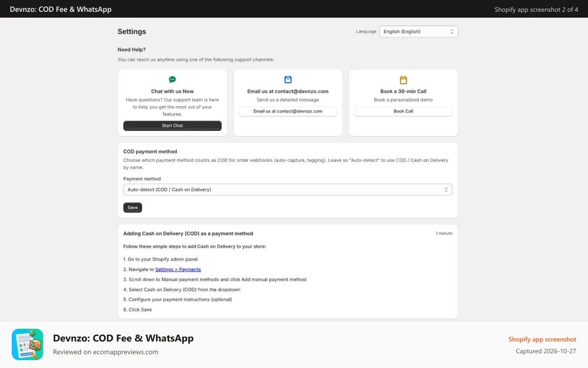Click the Book a personalized demo text
This screenshot has width=588, height=368.
click(403, 100)
